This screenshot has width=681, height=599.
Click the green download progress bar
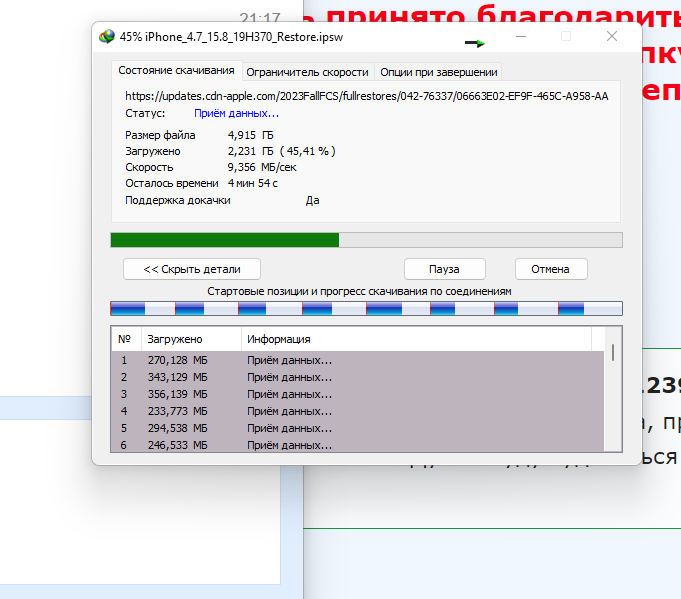pyautogui.click(x=366, y=240)
